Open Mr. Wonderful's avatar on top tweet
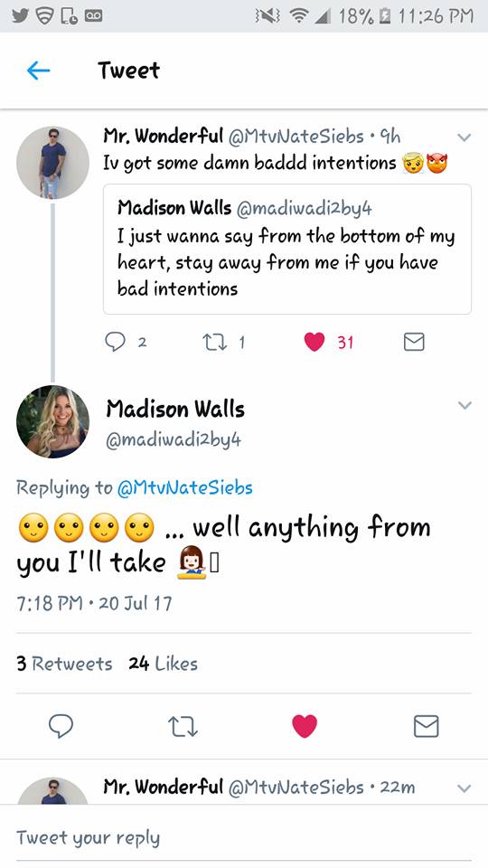Image resolution: width=488 pixels, height=868 pixels. coord(52,163)
